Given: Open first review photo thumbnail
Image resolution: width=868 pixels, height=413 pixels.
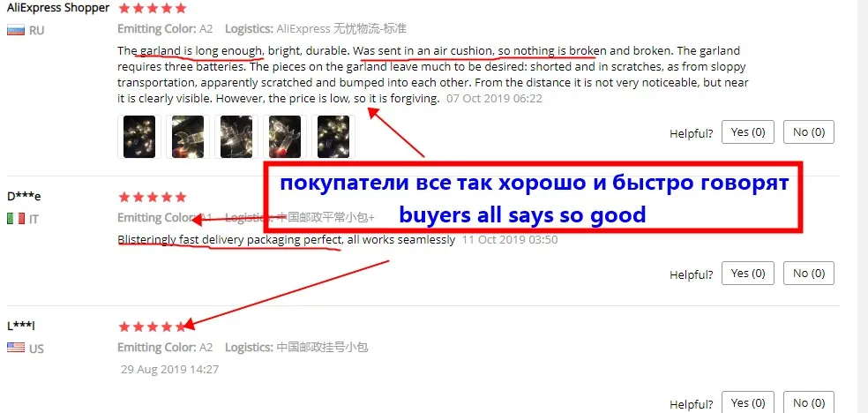Looking at the screenshot, I should [x=139, y=137].
